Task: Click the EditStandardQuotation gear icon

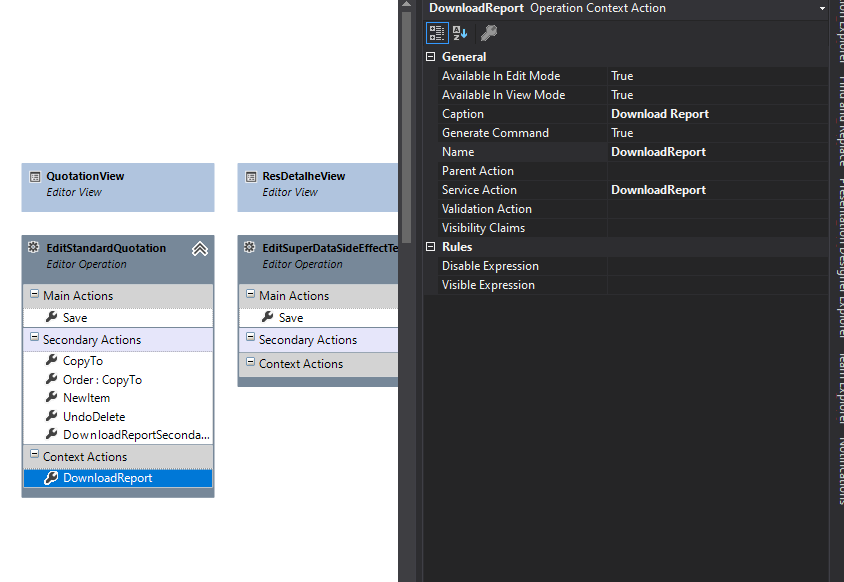Action: (33, 247)
